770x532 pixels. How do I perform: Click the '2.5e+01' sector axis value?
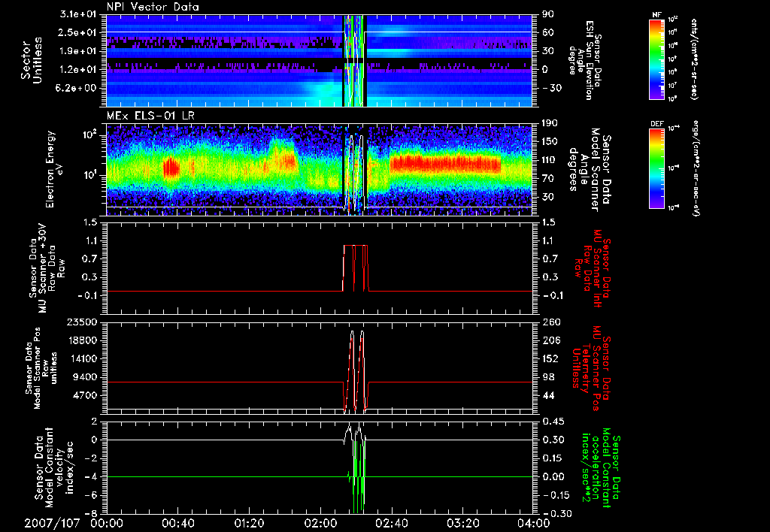(78, 33)
